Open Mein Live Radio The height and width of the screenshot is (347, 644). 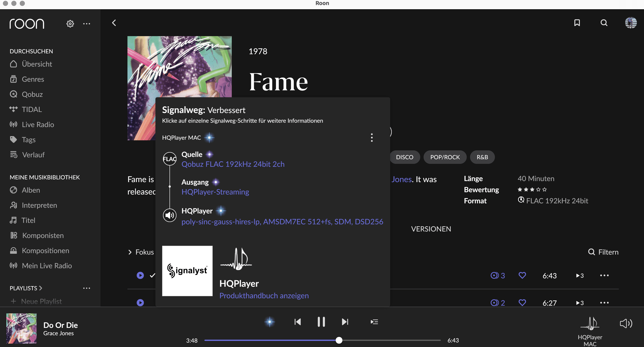click(41, 266)
